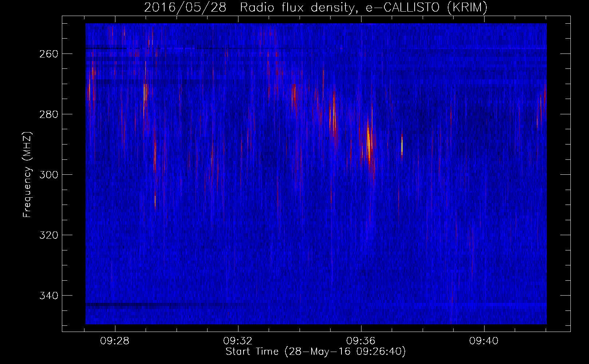Viewport: 589px width, 364px height.
Task: Click the 09:36 time tick label
Action: [361, 341]
